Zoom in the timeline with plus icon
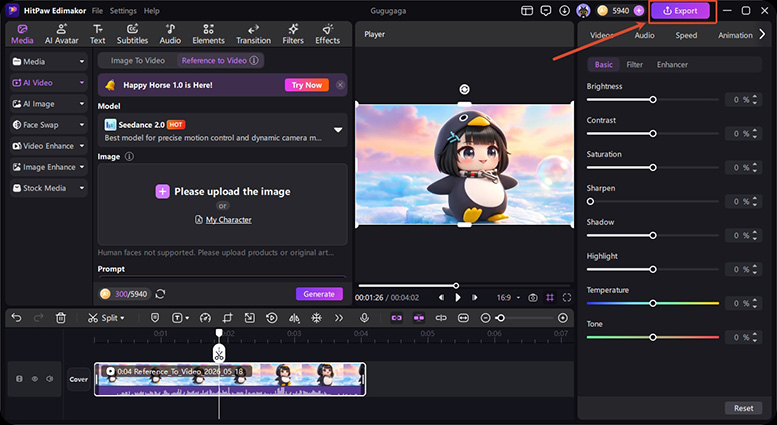The image size is (777, 425). (x=563, y=318)
